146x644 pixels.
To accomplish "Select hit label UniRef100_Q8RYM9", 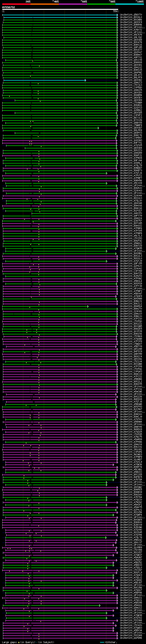I will click(x=131, y=354).
